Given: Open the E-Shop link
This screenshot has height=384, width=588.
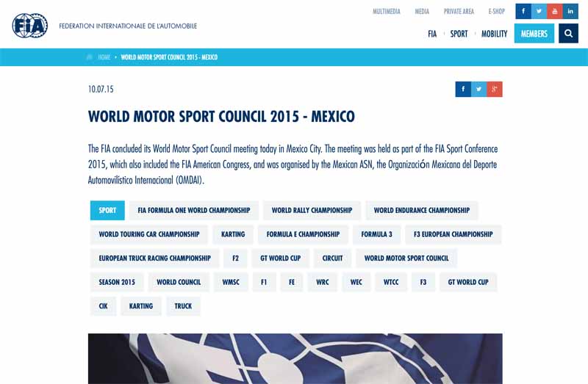Looking at the screenshot, I should coord(497,11).
